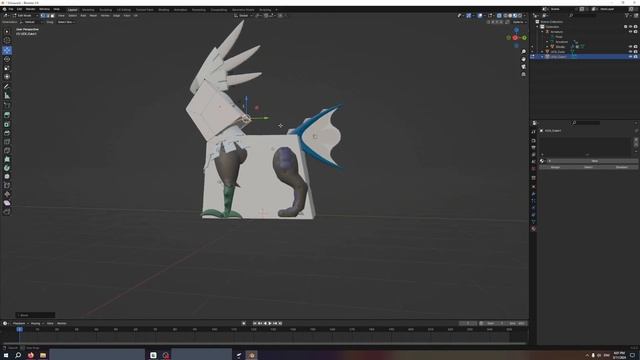Select the Spin tool
Image resolution: width=640 pixels, height=360 pixels.
coord(7,168)
